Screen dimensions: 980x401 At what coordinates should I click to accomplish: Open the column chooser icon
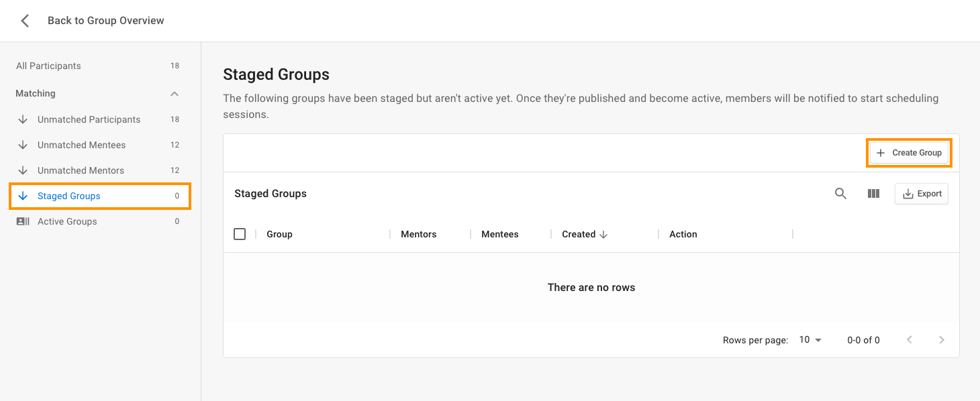tap(873, 194)
